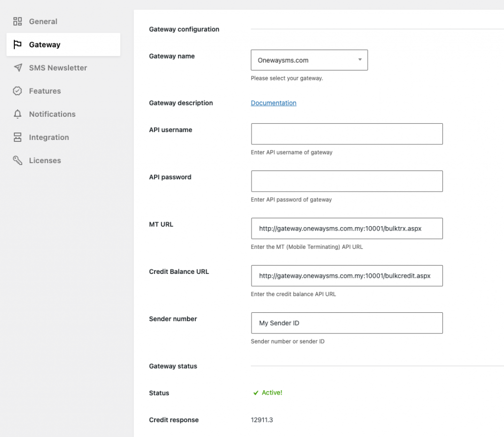Click the Sender number field with My Sender ID
504x437 pixels.
tap(346, 323)
